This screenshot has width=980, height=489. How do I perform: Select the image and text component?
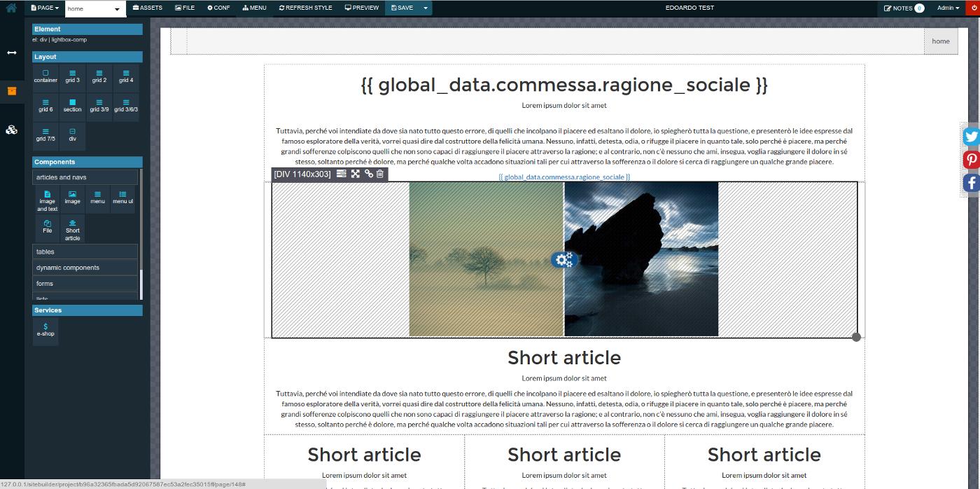(x=47, y=200)
